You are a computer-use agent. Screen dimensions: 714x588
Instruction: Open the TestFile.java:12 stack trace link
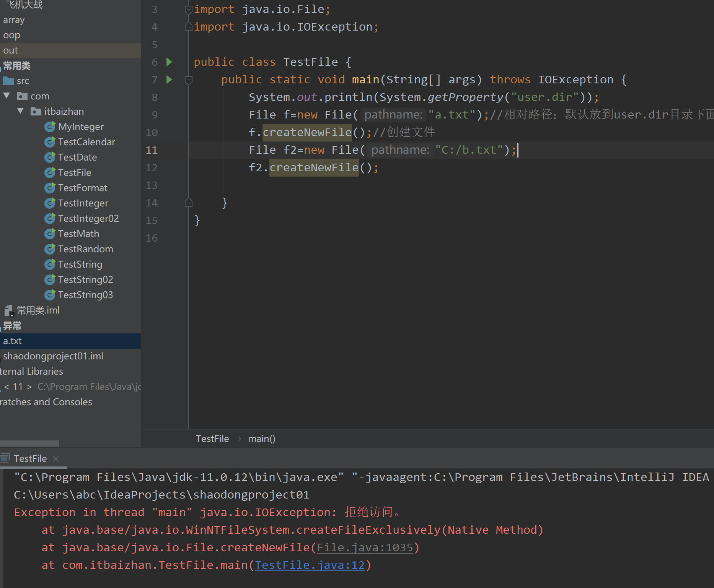pyautogui.click(x=310, y=565)
